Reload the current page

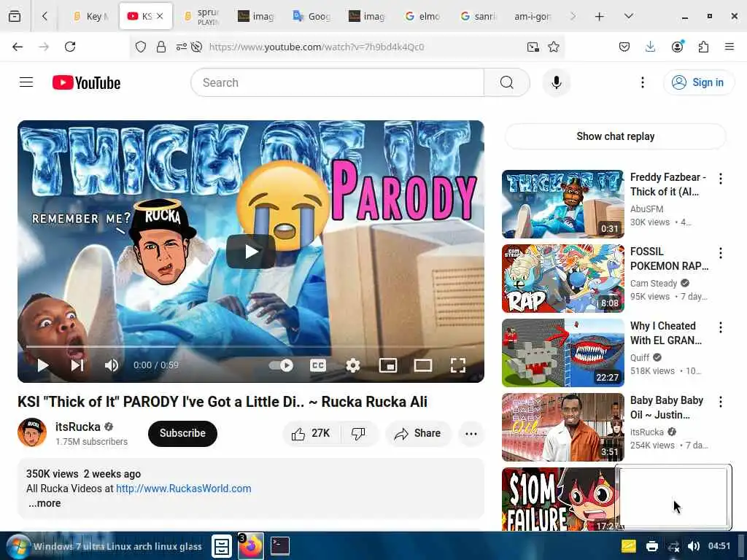[70, 47]
